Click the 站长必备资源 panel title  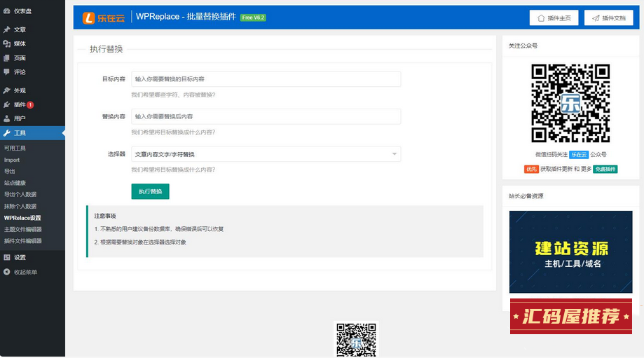coord(526,196)
